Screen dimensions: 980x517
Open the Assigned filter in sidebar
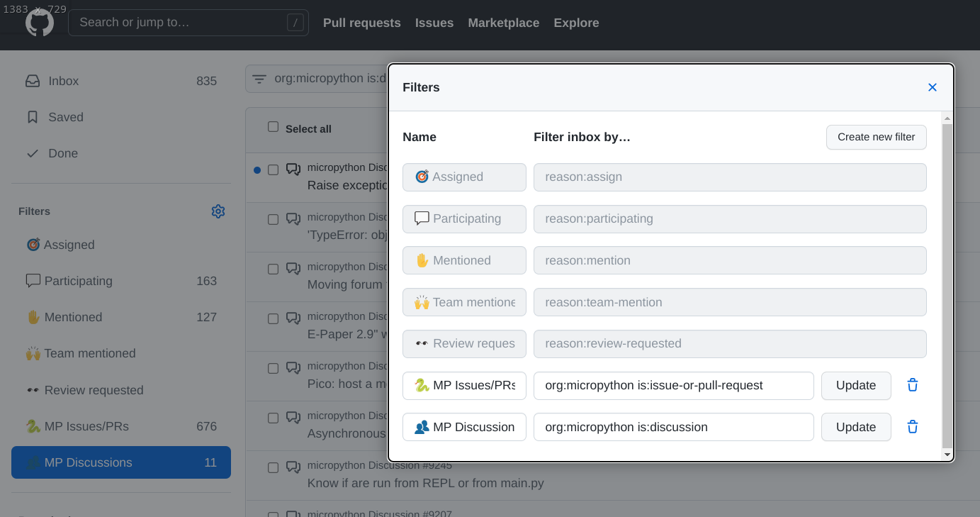pos(121,245)
